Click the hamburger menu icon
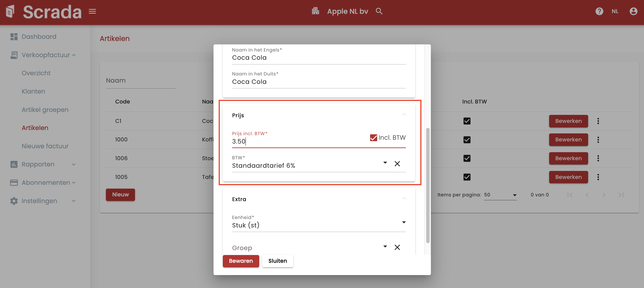 coord(92,11)
